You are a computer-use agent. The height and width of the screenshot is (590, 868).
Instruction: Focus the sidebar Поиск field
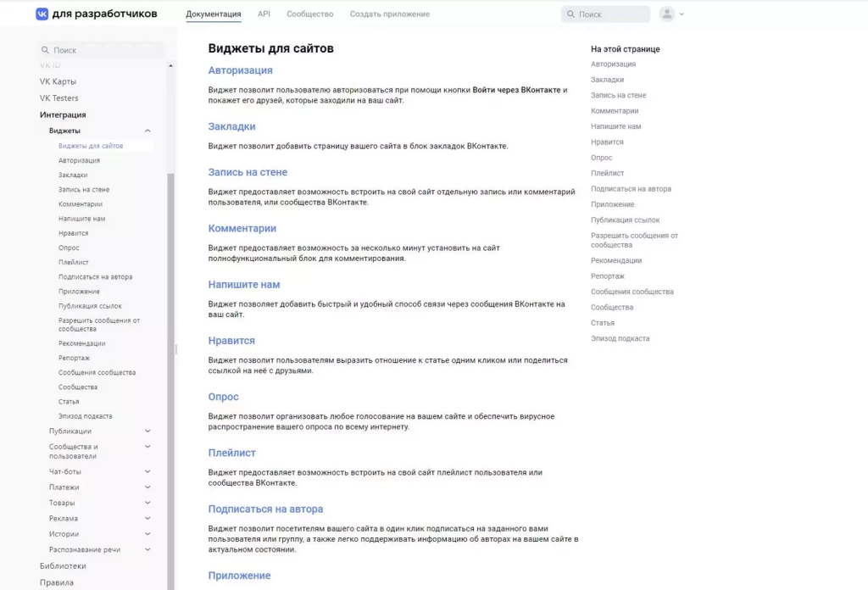(100, 50)
